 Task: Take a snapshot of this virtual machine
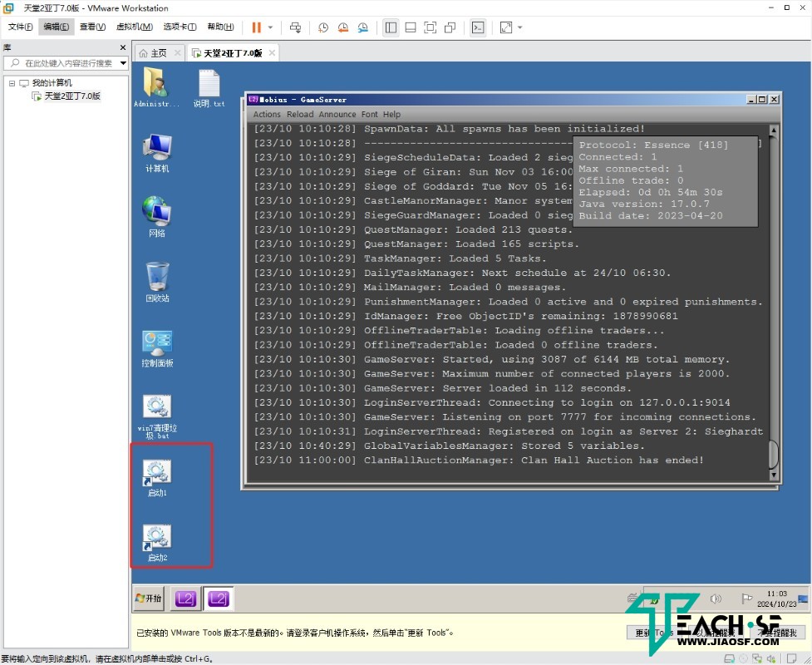point(322,27)
